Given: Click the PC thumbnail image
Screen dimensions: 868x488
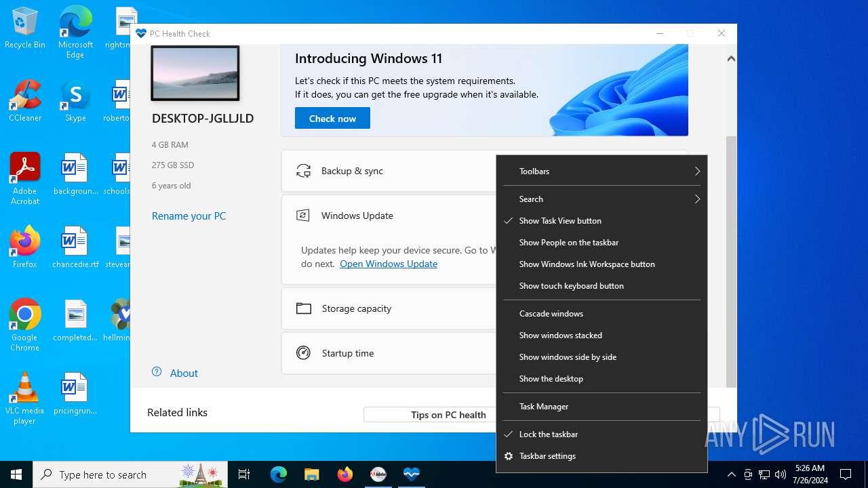Looking at the screenshot, I should coord(195,73).
